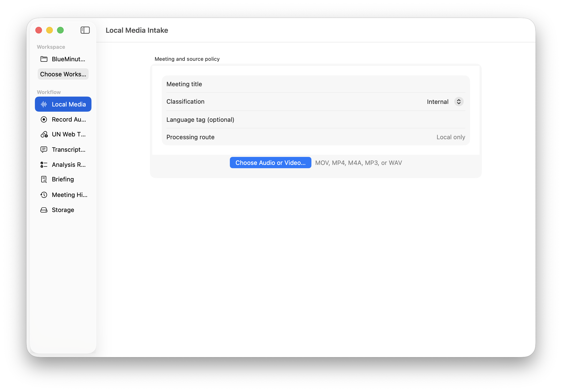Click the UN Web TV link icon
Viewport: 562px width, 392px height.
click(44, 134)
